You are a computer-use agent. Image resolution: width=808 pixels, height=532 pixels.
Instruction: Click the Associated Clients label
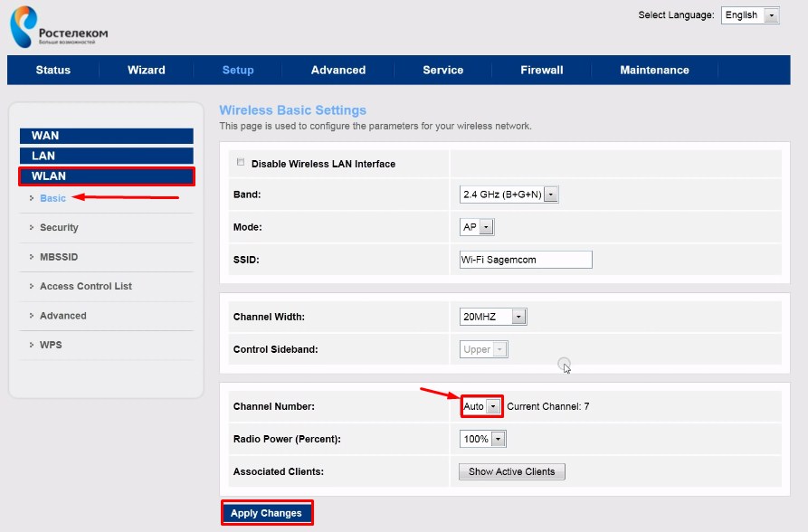(x=279, y=471)
